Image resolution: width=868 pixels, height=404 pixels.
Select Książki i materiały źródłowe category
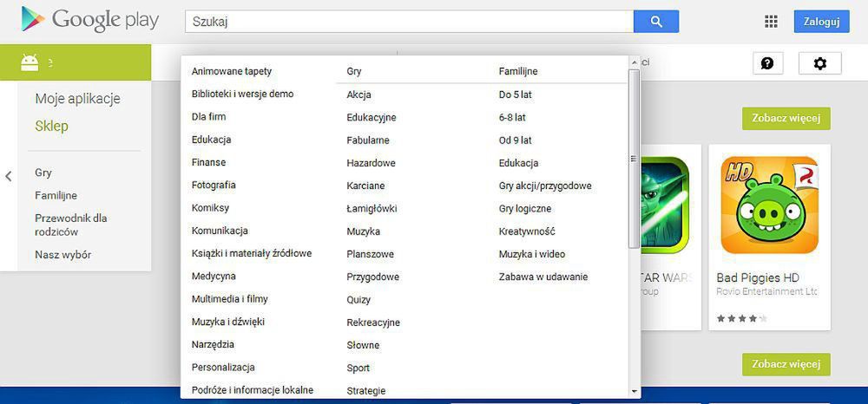tap(252, 253)
